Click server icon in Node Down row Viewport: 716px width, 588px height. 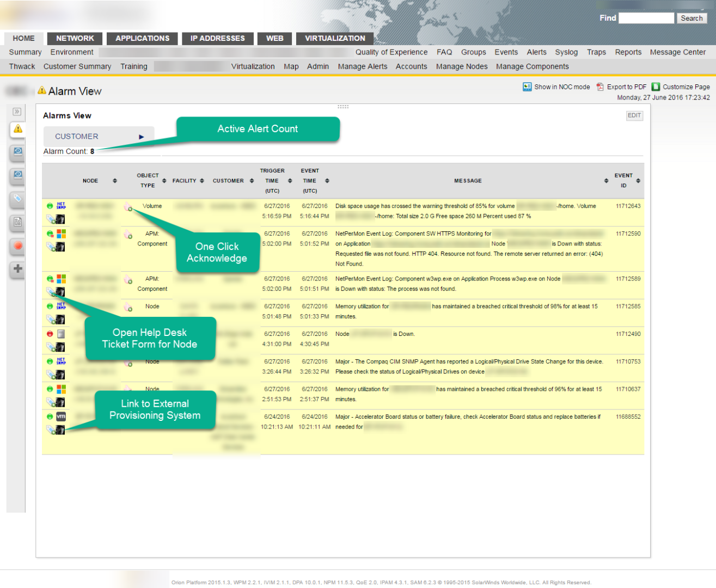tap(61, 334)
